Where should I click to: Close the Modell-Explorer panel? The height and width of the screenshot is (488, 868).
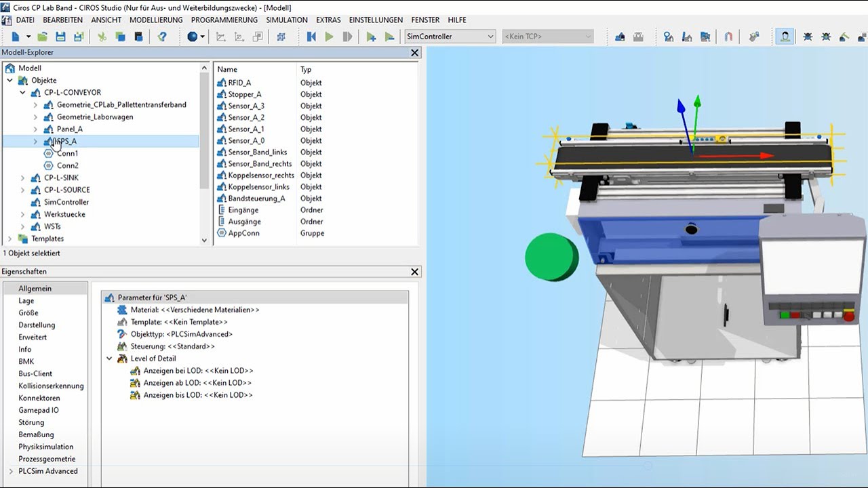point(415,52)
